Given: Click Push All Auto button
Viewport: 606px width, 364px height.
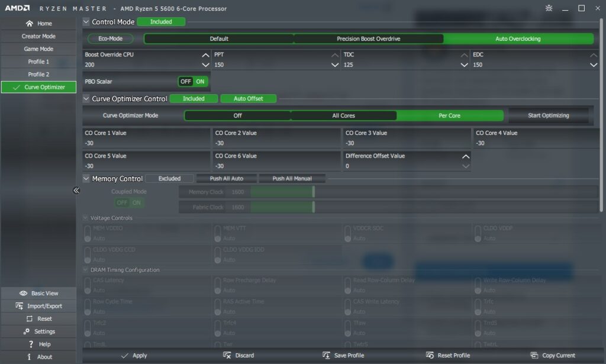Looking at the screenshot, I should [x=227, y=179].
